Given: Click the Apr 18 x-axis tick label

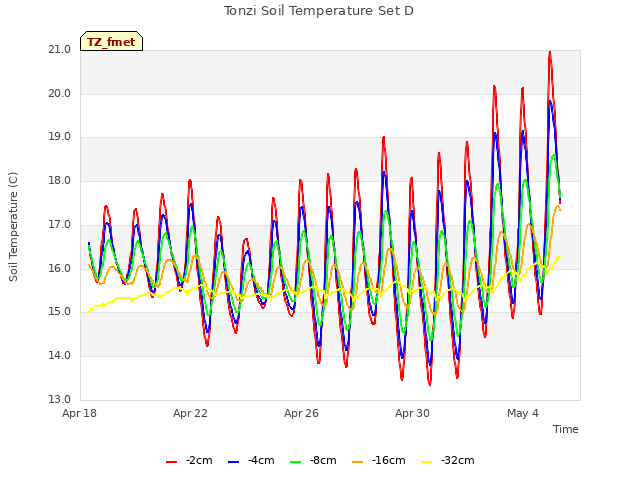Looking at the screenshot, I should point(79,413).
